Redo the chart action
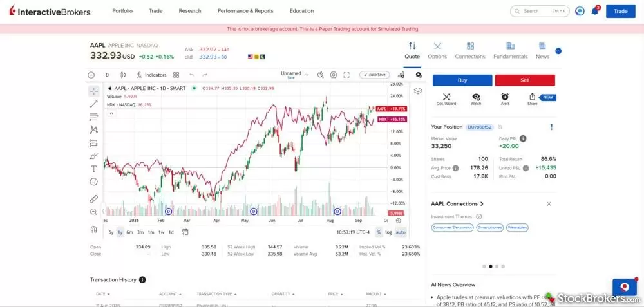The image size is (644, 307). (205, 75)
